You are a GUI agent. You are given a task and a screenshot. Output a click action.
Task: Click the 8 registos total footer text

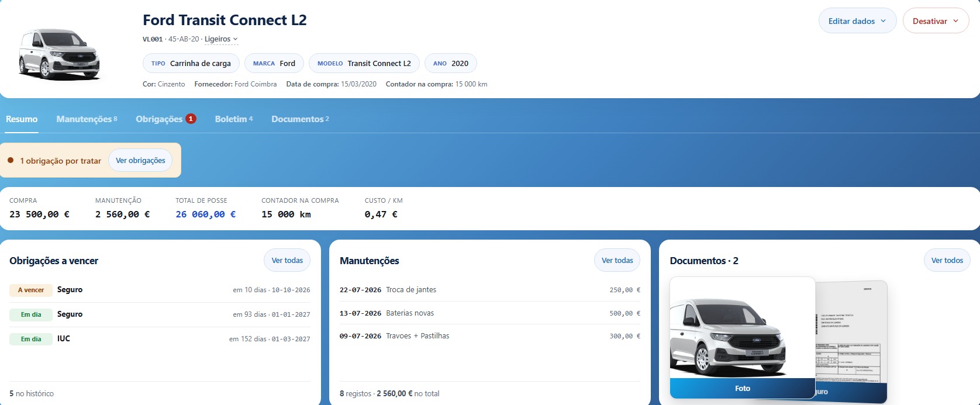click(x=389, y=394)
